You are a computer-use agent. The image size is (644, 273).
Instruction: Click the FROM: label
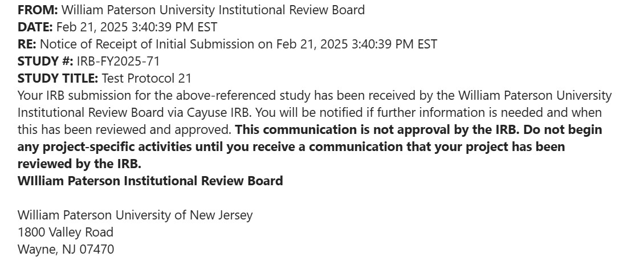(x=38, y=10)
